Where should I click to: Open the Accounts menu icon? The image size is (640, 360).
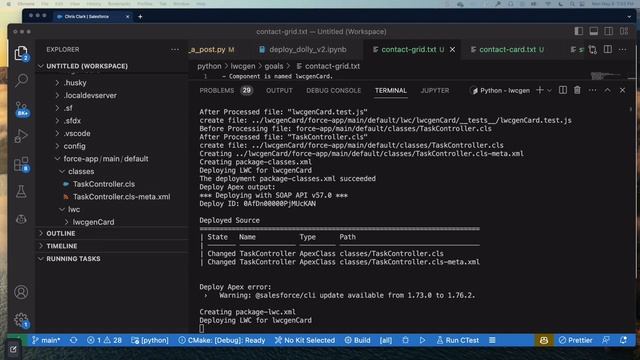click(21, 292)
